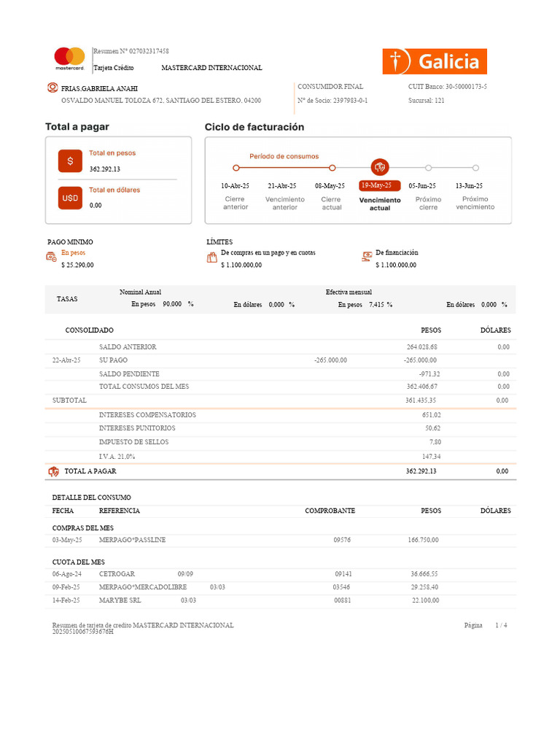
Task: Click the Vencimiento actual circle icon
Action: 380,167
